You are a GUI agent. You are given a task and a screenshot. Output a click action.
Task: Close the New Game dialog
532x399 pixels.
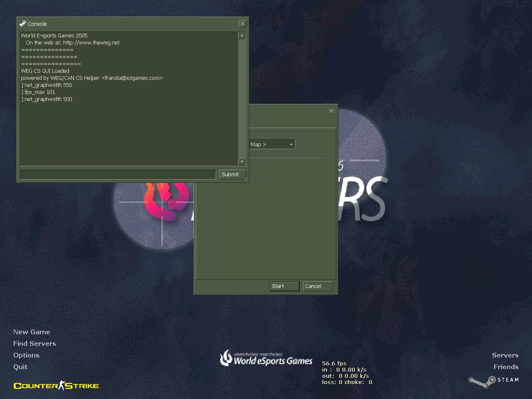(331, 111)
